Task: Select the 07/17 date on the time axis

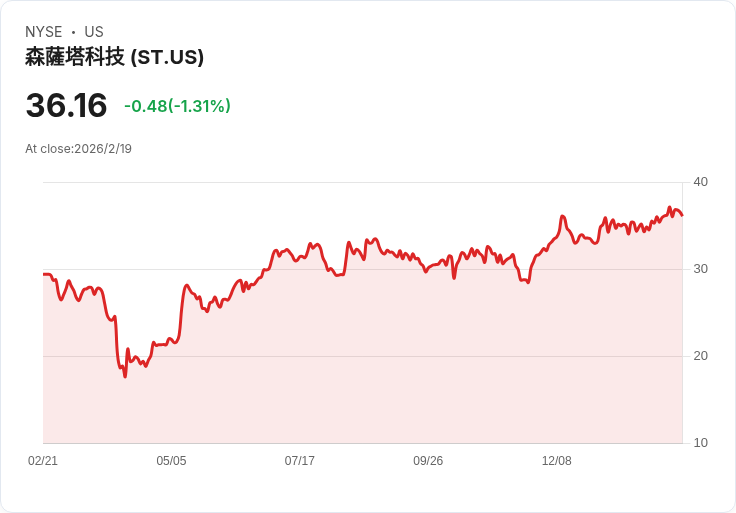Action: [300, 461]
